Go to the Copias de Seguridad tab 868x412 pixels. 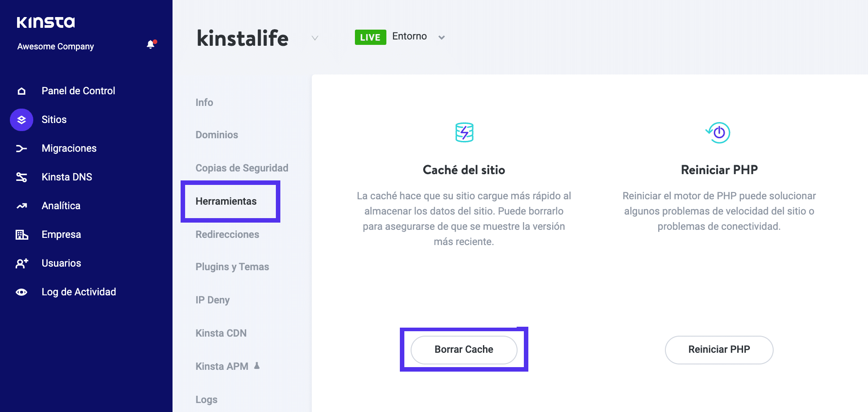pyautogui.click(x=242, y=168)
